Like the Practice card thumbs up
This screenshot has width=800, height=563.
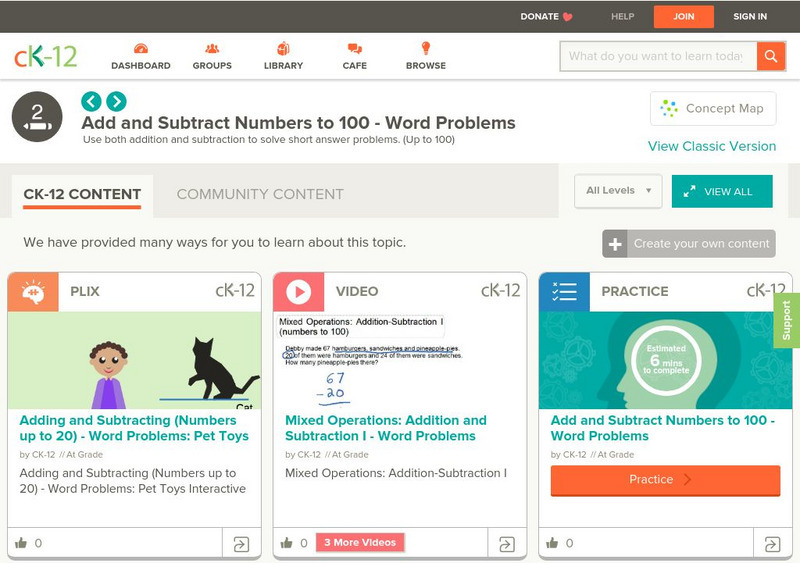tap(552, 543)
